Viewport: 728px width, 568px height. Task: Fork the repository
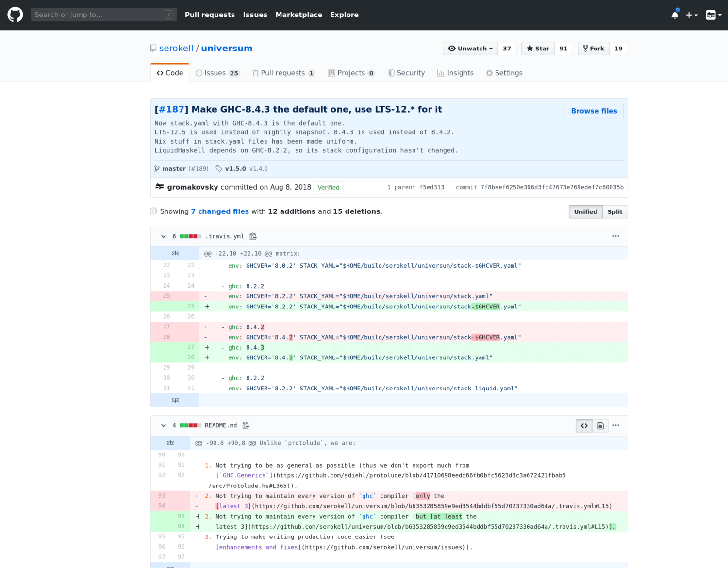(x=594, y=49)
